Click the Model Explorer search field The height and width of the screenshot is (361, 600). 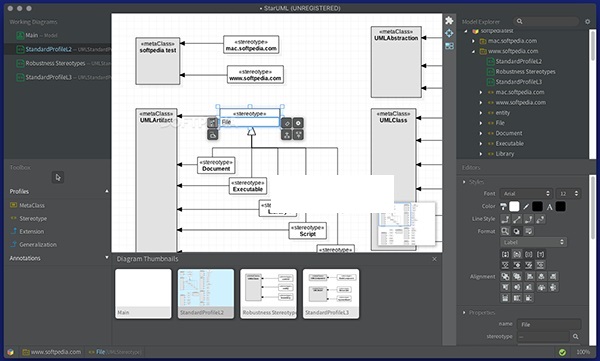pyautogui.click(x=546, y=21)
